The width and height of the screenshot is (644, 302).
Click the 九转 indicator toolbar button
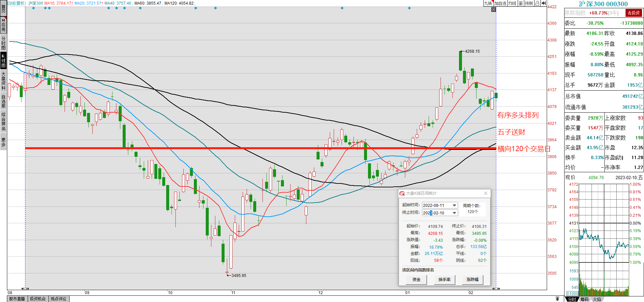coord(488,3)
